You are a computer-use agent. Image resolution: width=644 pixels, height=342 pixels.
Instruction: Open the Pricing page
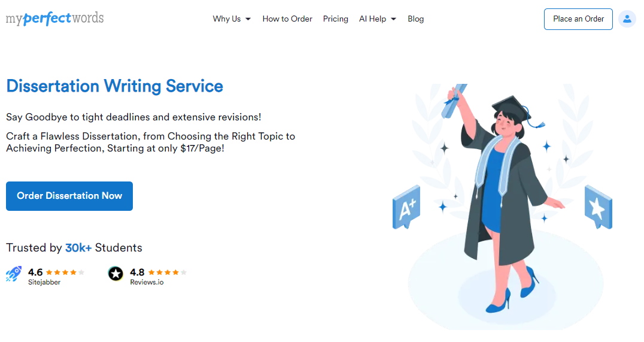tap(335, 19)
